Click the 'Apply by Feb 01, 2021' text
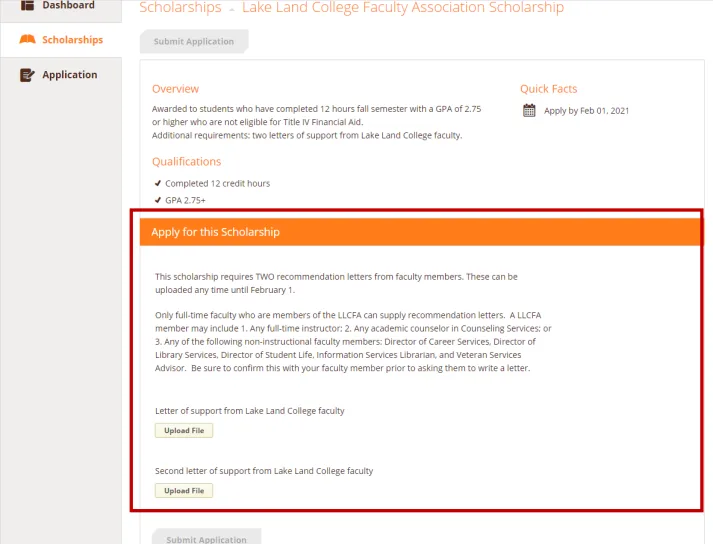The width and height of the screenshot is (713, 544). [x=587, y=111]
